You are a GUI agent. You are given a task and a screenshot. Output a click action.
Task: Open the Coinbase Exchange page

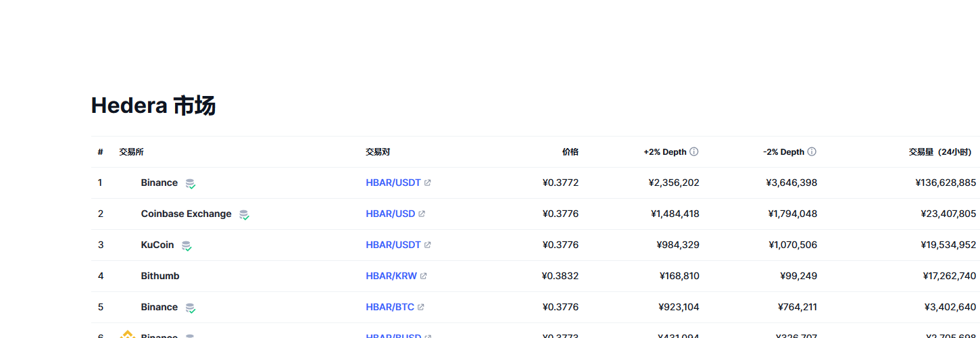(186, 214)
